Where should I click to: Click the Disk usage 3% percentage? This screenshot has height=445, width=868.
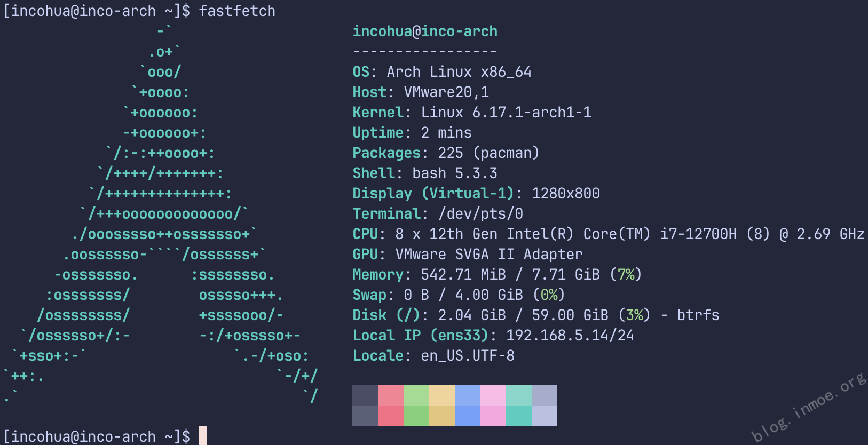point(634,315)
